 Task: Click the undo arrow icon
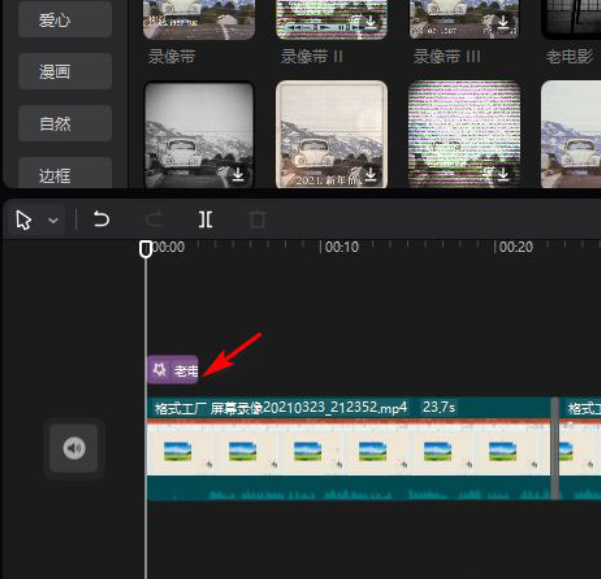pos(101,220)
